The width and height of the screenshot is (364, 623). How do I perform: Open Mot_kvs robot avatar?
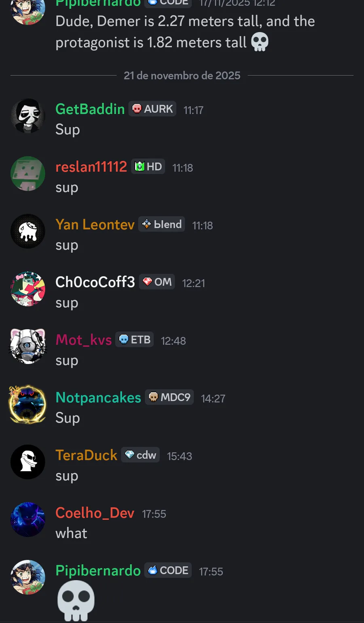28,347
